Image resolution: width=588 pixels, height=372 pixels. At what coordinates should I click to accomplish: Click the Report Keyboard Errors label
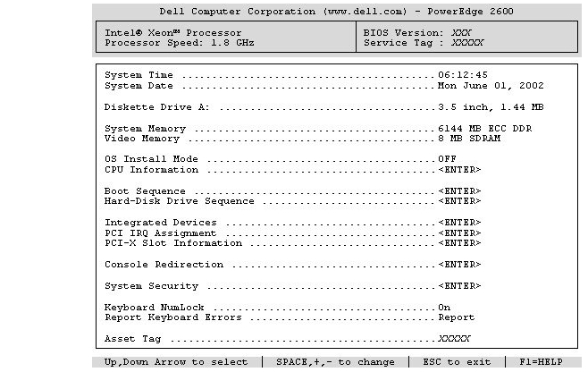173,317
